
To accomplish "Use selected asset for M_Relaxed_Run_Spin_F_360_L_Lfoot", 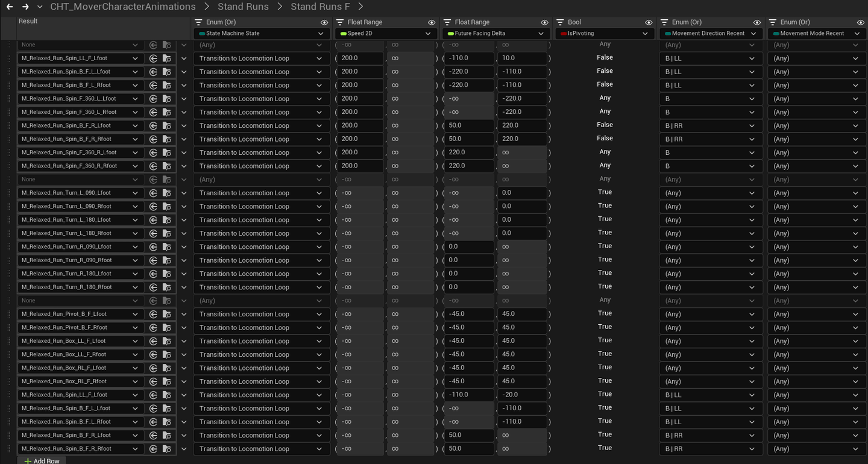I will (x=153, y=99).
